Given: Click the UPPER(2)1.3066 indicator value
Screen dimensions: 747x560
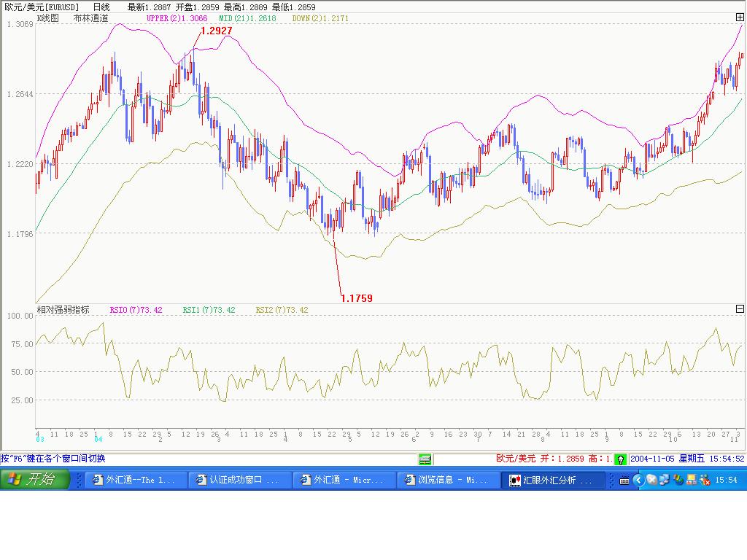Looking at the screenshot, I should 177,18.
